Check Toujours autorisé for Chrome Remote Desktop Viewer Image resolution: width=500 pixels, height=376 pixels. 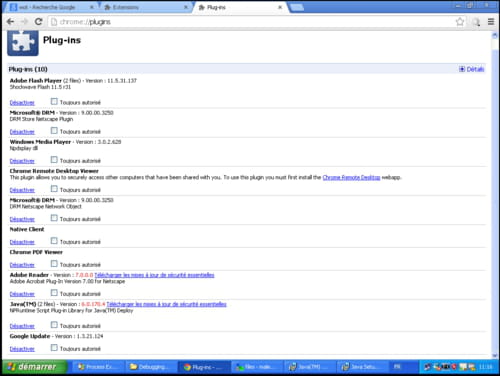(x=54, y=189)
